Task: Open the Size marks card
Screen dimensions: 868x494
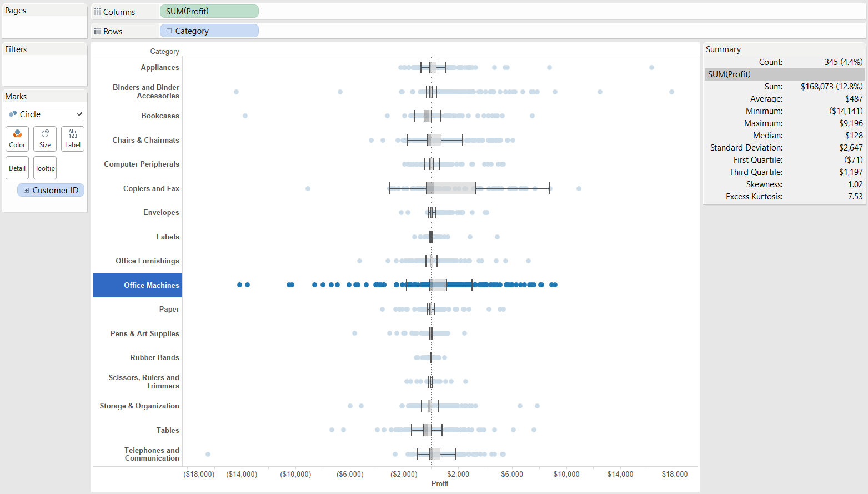Action: click(x=45, y=138)
